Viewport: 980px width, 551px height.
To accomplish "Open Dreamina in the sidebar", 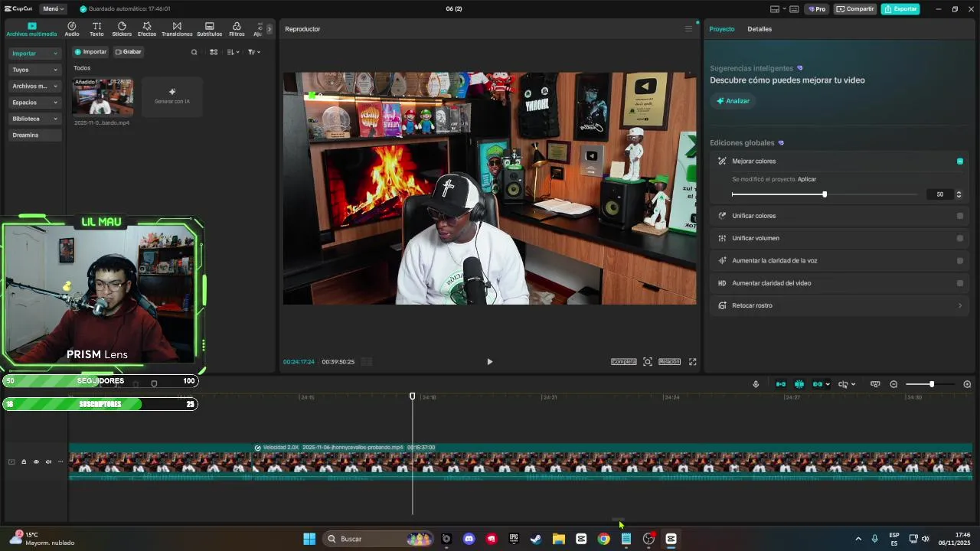I will click(x=34, y=135).
